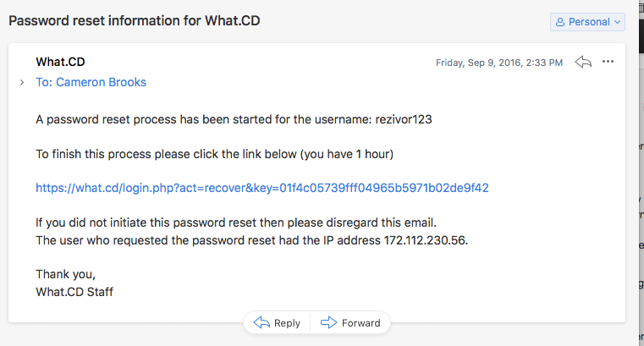The width and height of the screenshot is (644, 346).
Task: Click the Reply button text
Action: pos(287,323)
